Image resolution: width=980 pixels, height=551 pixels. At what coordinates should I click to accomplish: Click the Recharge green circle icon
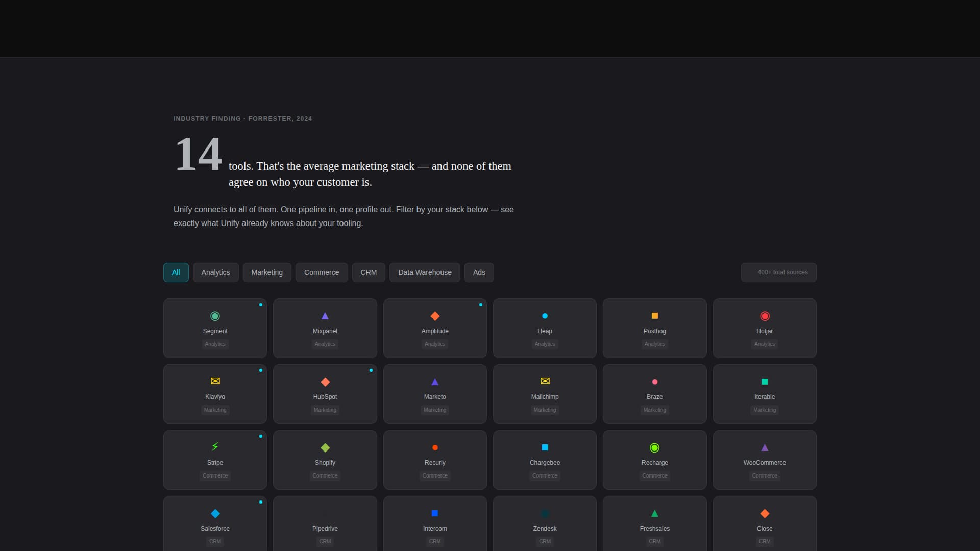pyautogui.click(x=655, y=448)
